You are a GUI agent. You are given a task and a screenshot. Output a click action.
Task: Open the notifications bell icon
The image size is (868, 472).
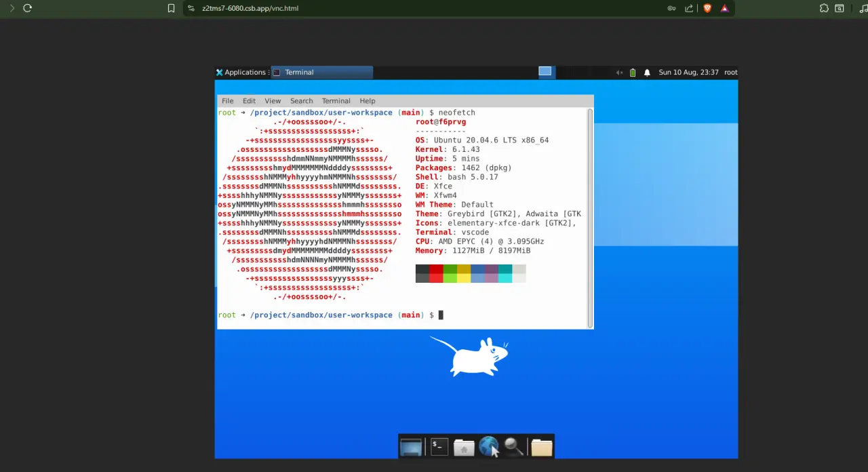[647, 73]
